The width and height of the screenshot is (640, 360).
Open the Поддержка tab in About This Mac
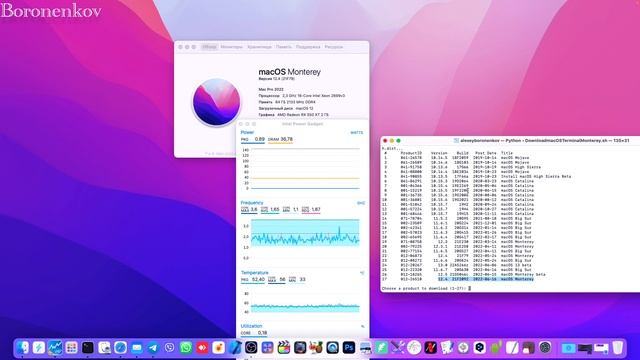click(308, 47)
